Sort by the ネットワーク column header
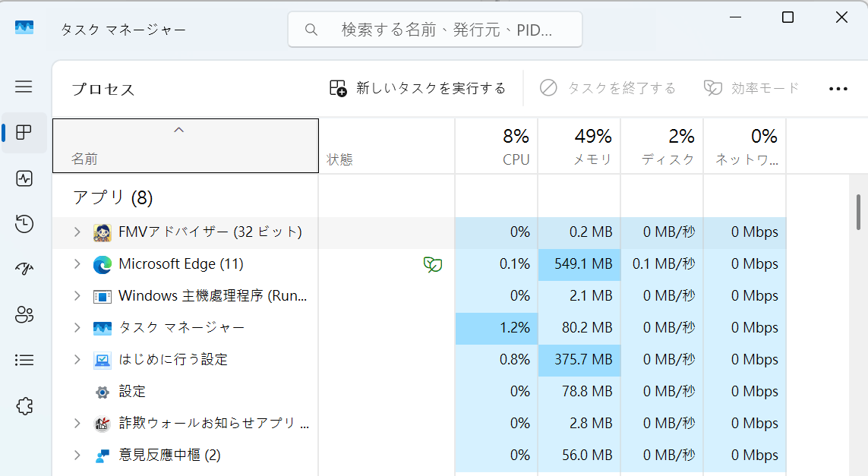Screen dimensions: 868x476 (x=744, y=146)
